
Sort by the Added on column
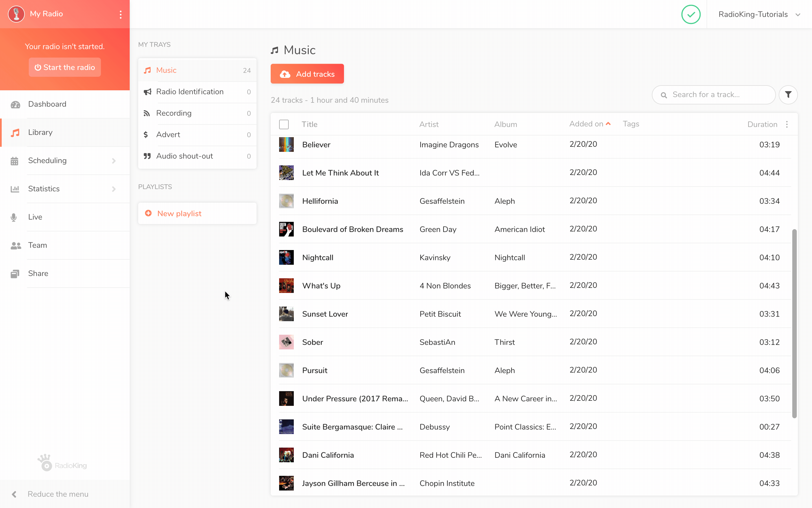[590, 124]
